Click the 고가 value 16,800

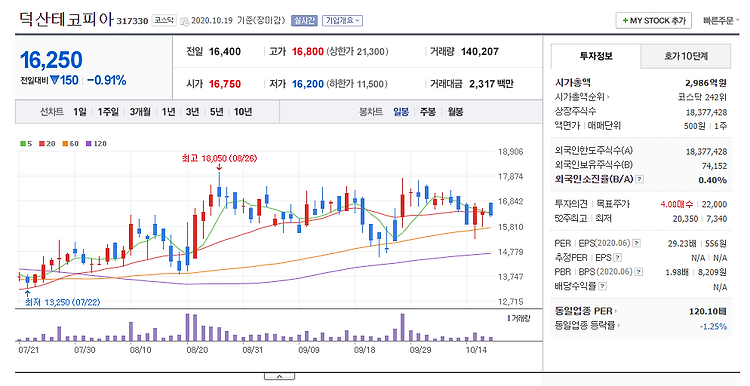(308, 52)
